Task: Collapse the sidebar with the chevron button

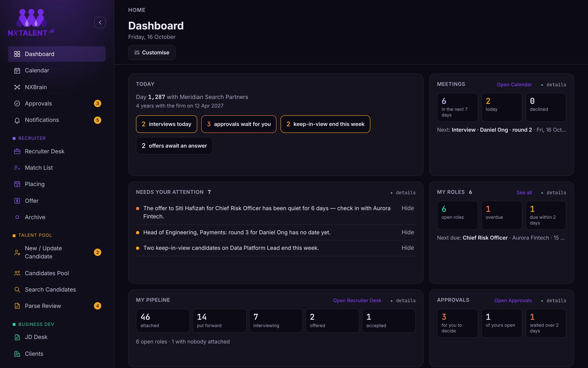Action: click(x=100, y=23)
